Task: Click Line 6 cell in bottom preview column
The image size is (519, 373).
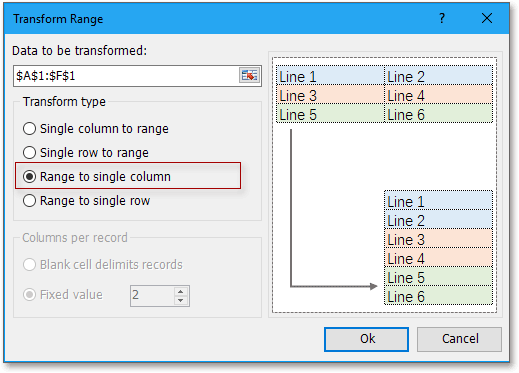Action: click(438, 295)
